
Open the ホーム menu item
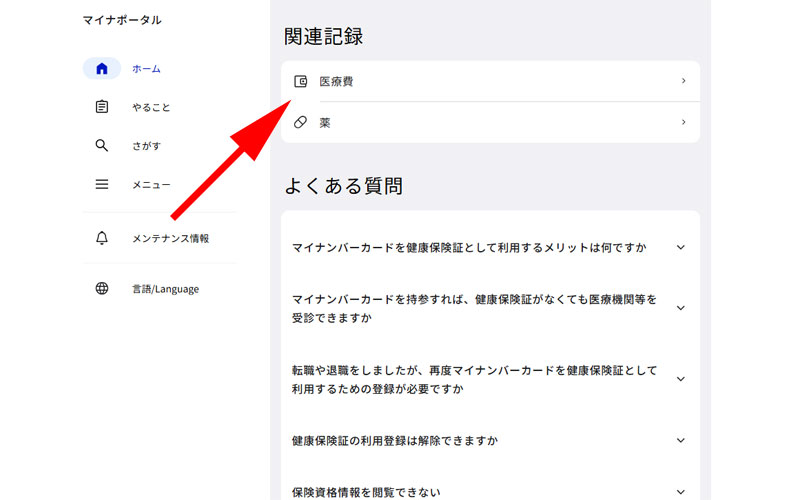click(x=146, y=68)
